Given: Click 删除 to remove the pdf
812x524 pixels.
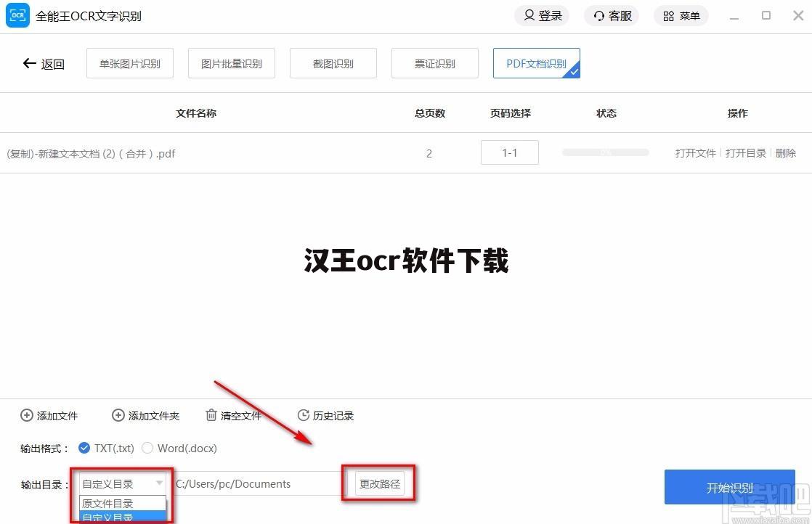Looking at the screenshot, I should coord(786,153).
